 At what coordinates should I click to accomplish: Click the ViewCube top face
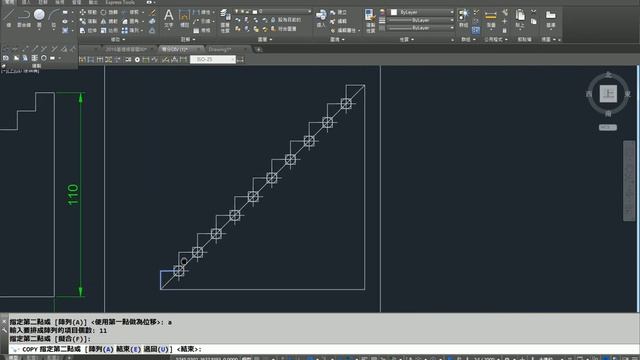[x=608, y=93]
